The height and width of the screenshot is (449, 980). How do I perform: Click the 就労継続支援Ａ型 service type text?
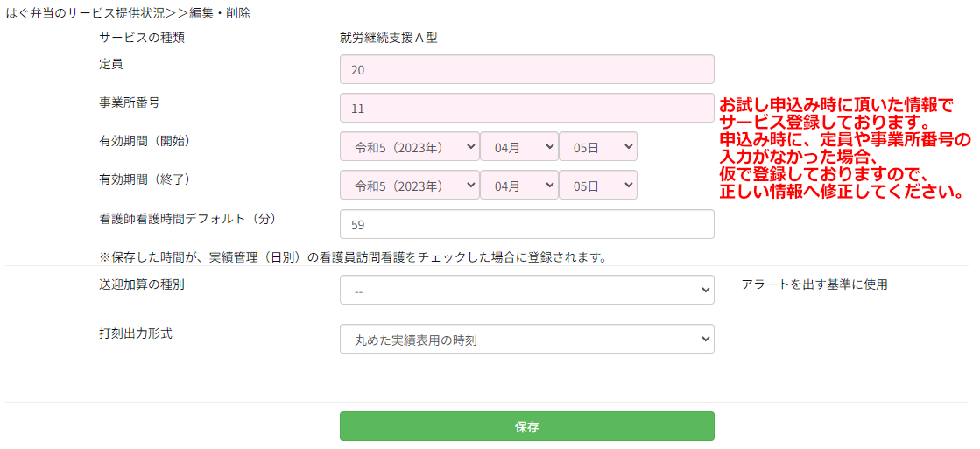[x=388, y=38]
